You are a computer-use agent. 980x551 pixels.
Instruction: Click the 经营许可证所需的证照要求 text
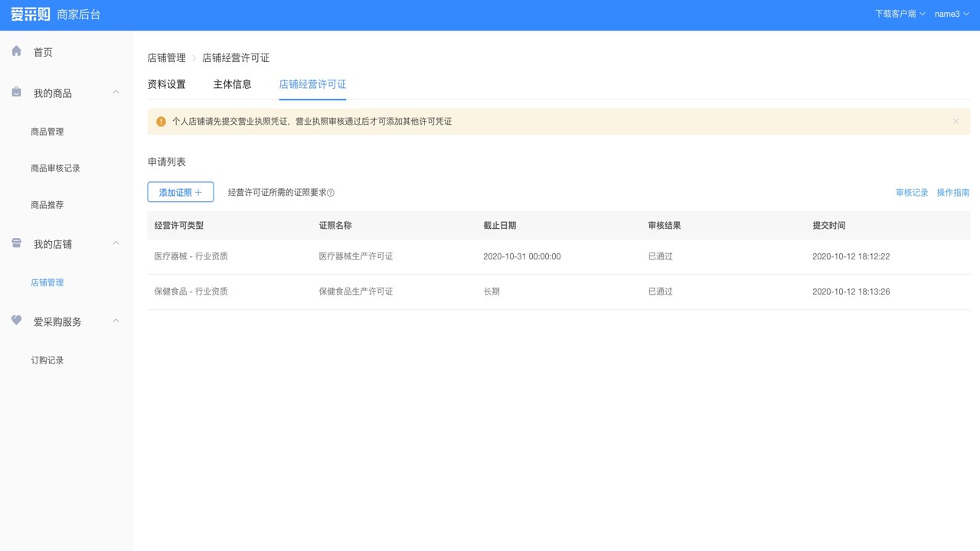coord(277,193)
